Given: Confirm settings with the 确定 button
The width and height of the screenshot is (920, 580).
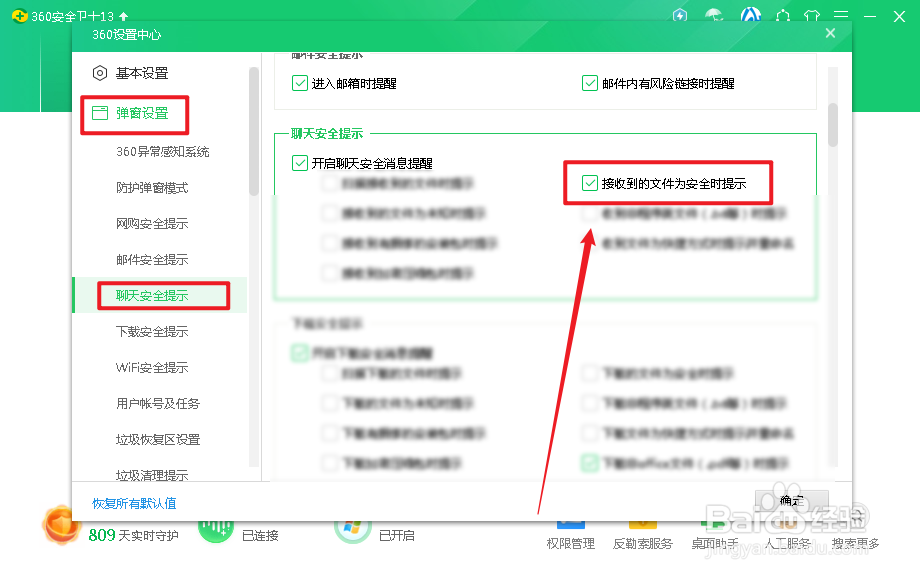Looking at the screenshot, I should click(x=792, y=500).
